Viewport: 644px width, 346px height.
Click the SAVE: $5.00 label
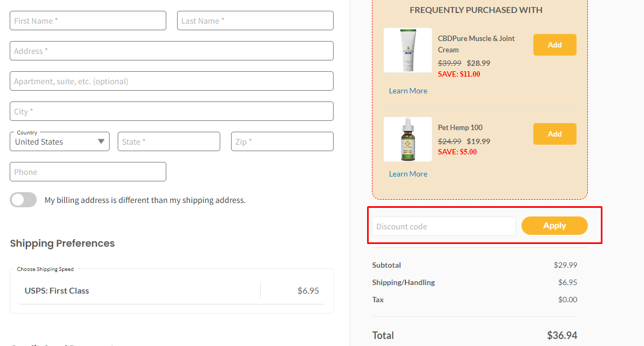[x=457, y=152]
